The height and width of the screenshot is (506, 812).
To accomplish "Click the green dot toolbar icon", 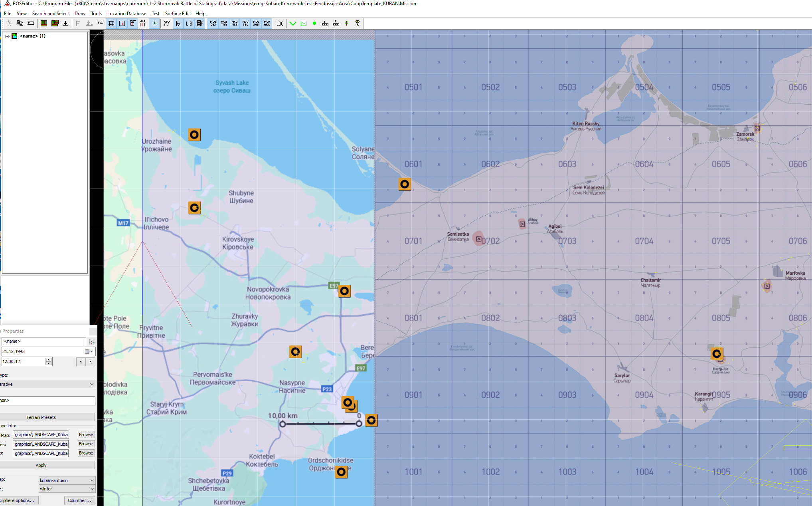I will click(314, 24).
